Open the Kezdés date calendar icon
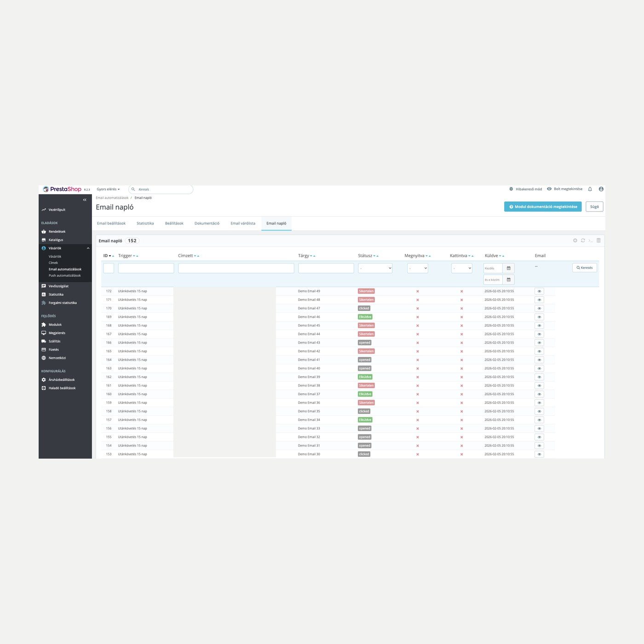The image size is (644, 644). 509,268
